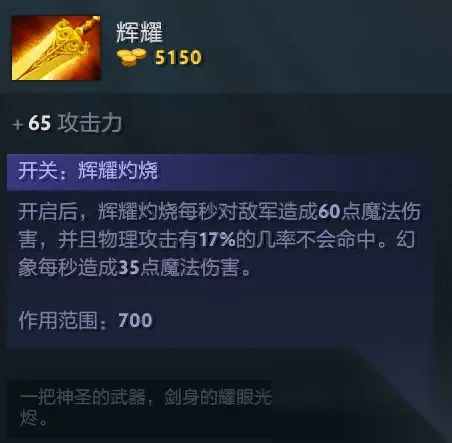452x443 pixels.
Task: Click the +65 攻击力 bonus stat line
Action: [67, 123]
